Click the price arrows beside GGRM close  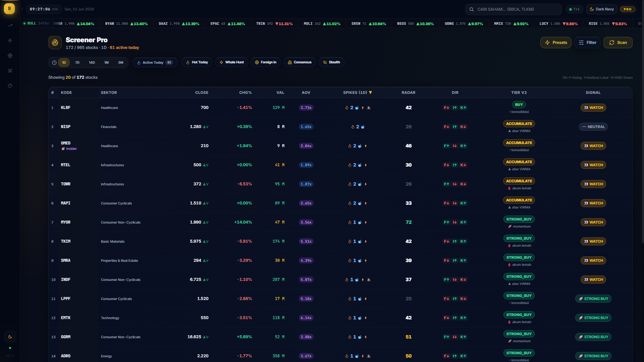(206, 337)
